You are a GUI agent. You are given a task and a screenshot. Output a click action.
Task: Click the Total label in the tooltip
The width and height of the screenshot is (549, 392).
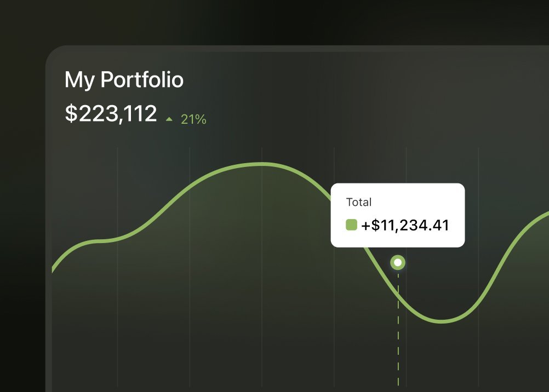(x=359, y=202)
